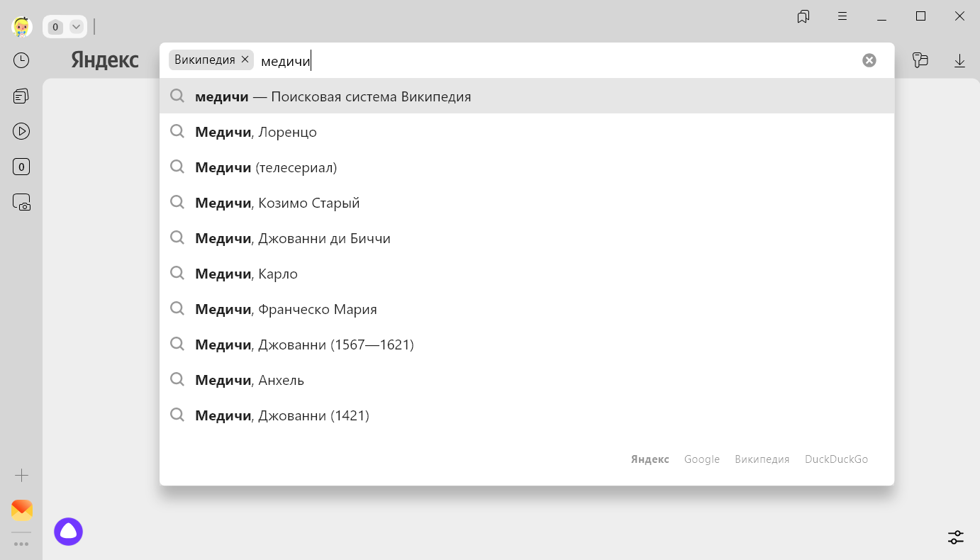Switch search engine to DuckDuckGo
The image size is (980, 560).
tap(836, 459)
